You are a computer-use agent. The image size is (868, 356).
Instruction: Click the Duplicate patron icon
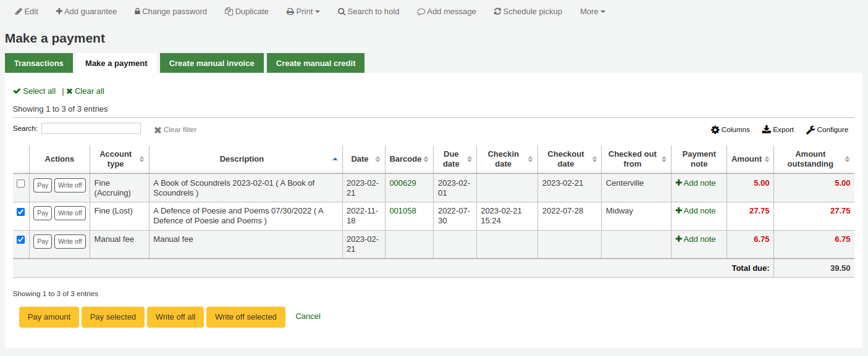tap(229, 11)
